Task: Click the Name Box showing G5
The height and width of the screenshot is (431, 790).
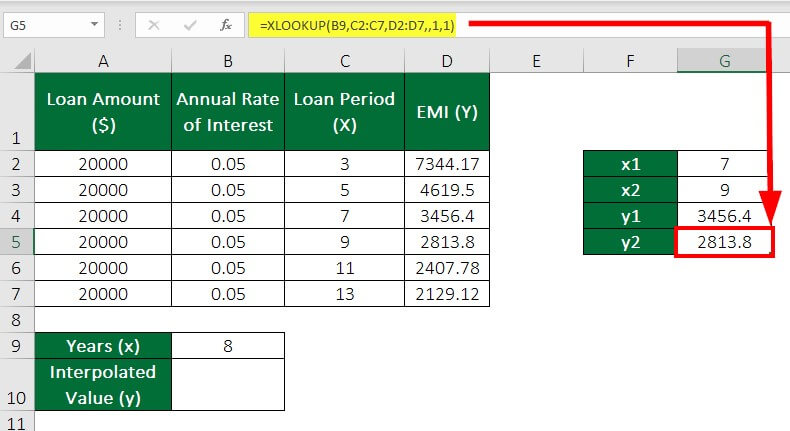Action: click(x=54, y=25)
